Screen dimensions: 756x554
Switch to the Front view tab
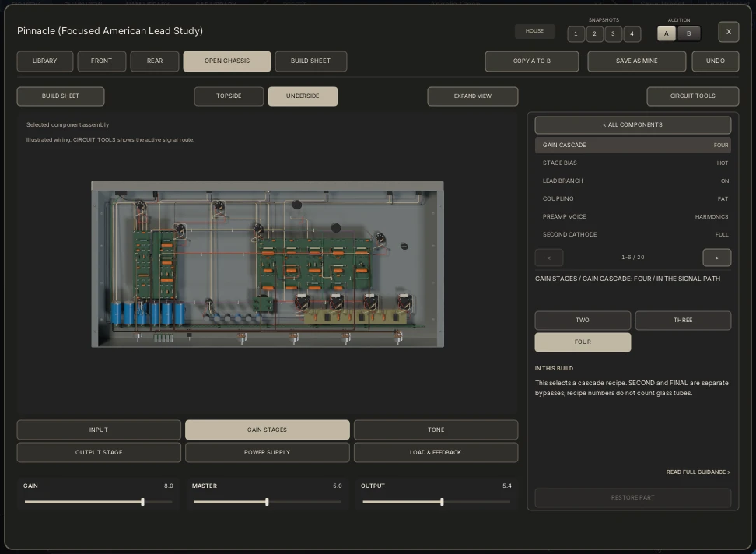point(101,61)
